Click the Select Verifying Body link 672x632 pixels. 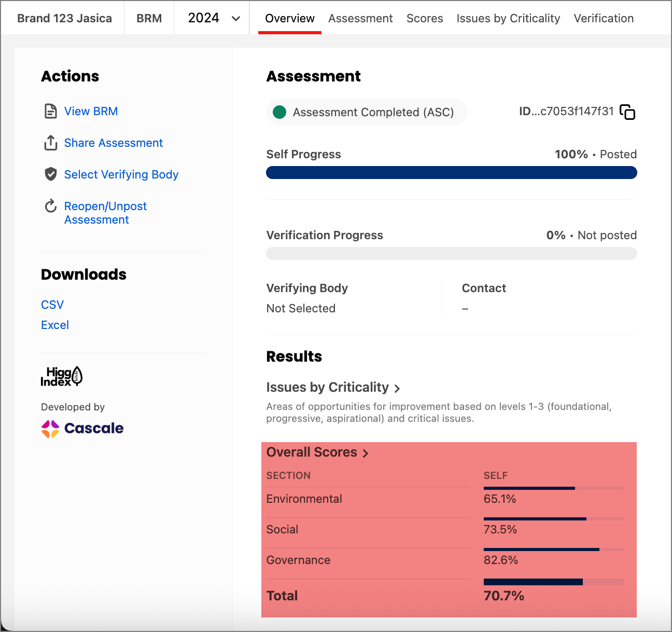(x=121, y=174)
